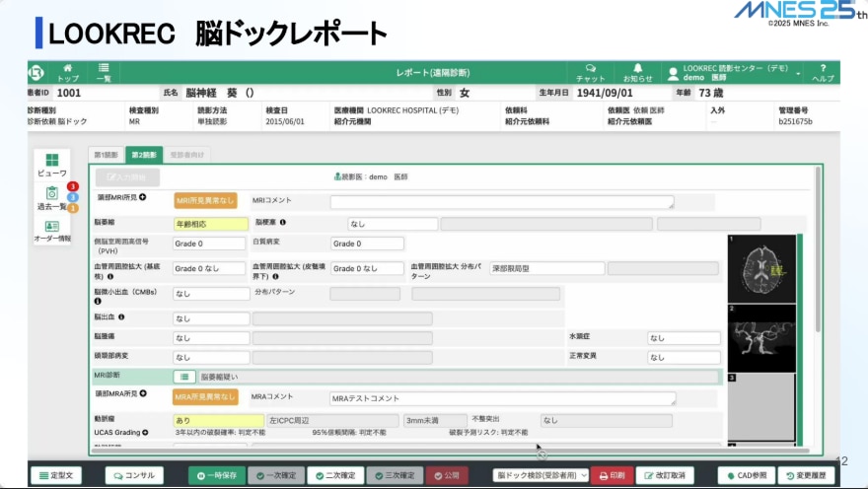Click report form horizontal scrollbar
This screenshot has width=868, height=489.
pyautogui.click(x=450, y=452)
